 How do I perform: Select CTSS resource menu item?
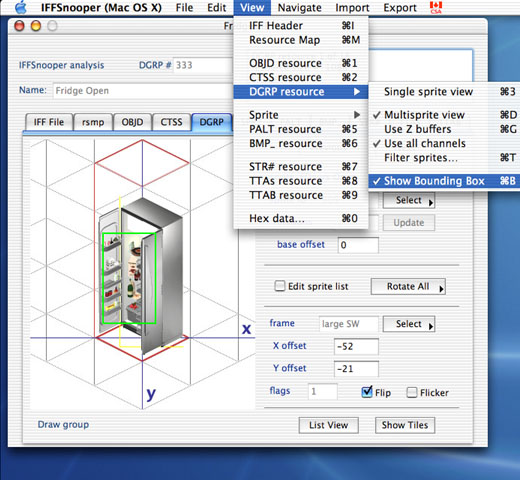[301, 77]
